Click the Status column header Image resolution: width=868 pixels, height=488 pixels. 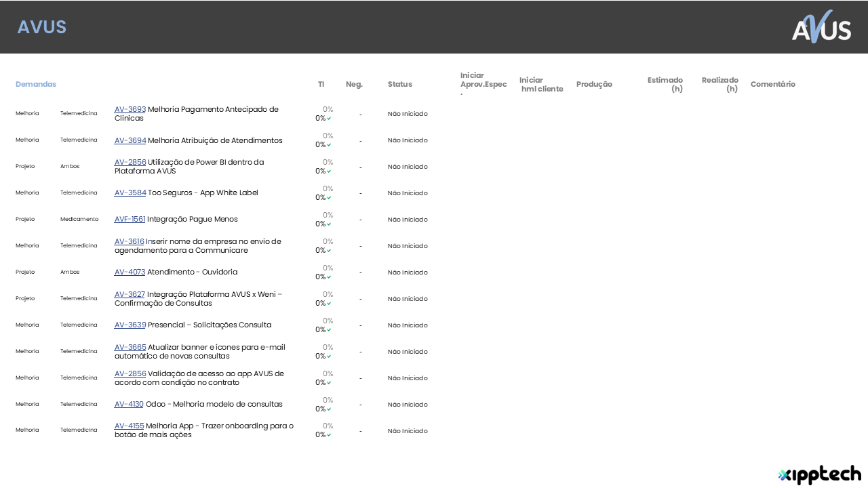pyautogui.click(x=400, y=84)
